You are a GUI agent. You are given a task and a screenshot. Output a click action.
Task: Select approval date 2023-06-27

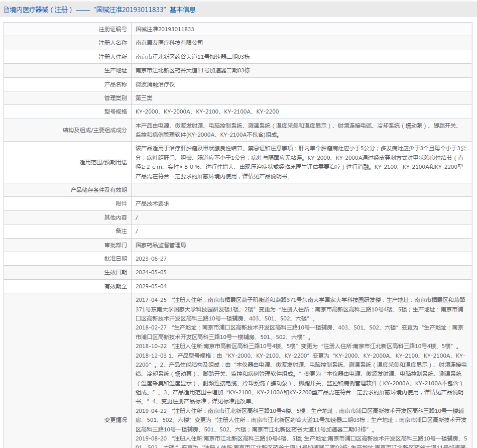click(151, 259)
